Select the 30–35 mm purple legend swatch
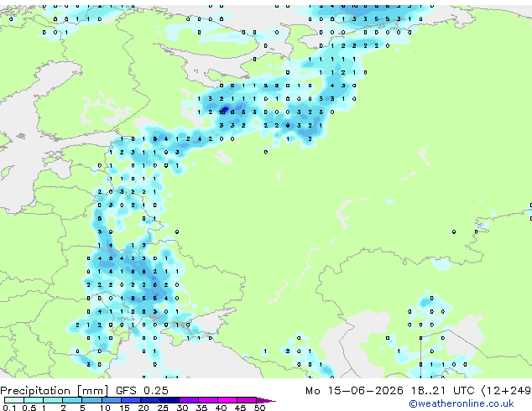This screenshot has width=532, height=411. [x=188, y=400]
